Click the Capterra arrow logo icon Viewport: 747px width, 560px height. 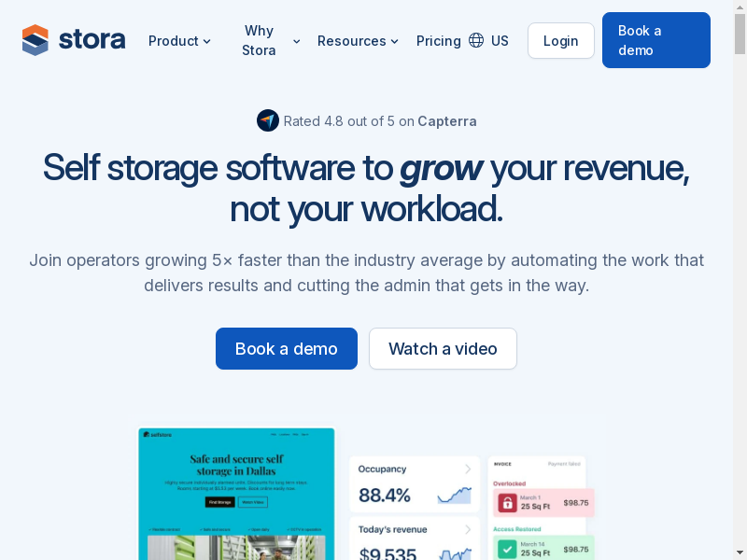click(268, 120)
